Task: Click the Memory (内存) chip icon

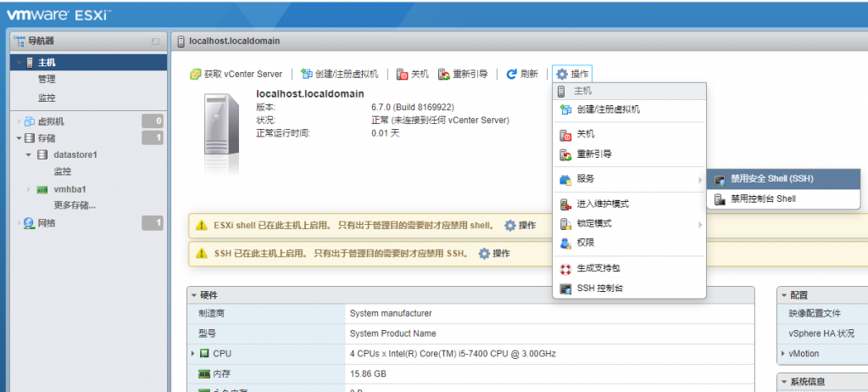Action: (204, 374)
